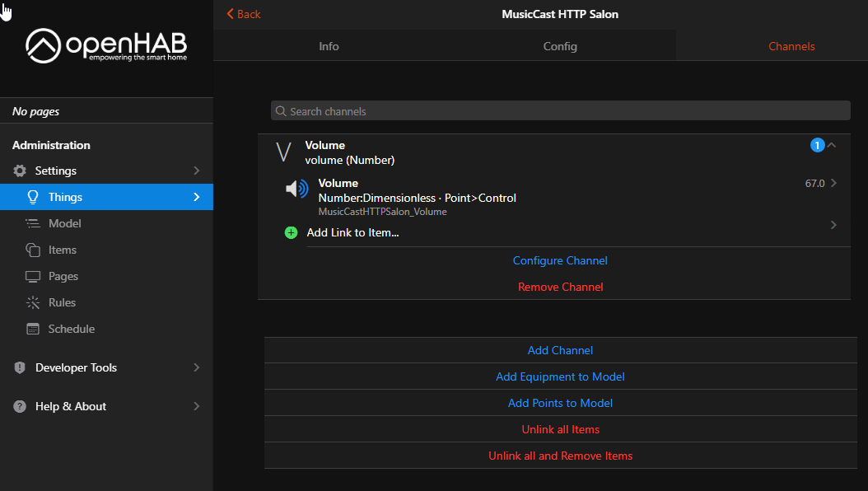Click the search magnifier icon

[281, 111]
